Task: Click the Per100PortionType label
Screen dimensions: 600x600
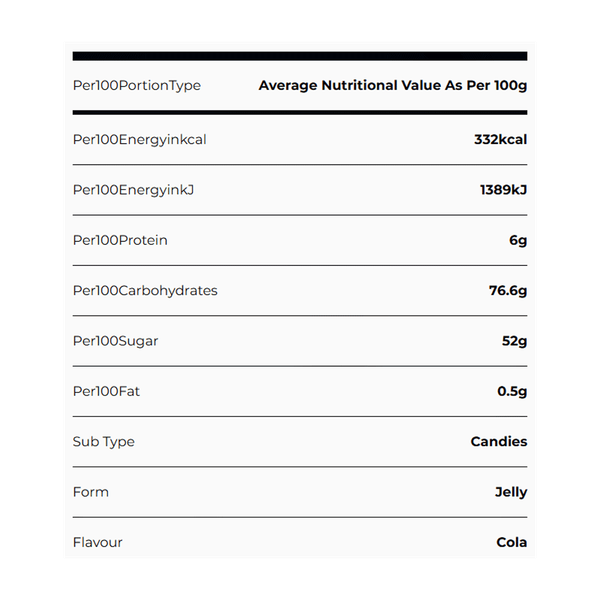Action: [x=137, y=86]
